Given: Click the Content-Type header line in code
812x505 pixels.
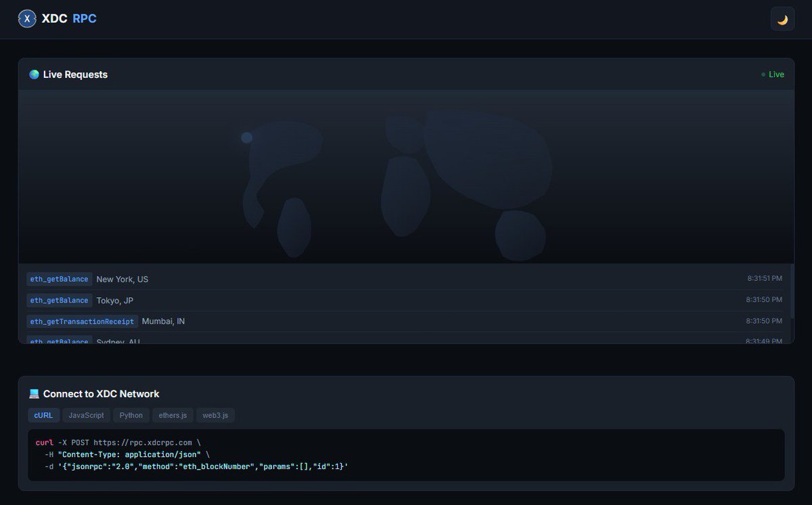Looking at the screenshot, I should coord(128,454).
